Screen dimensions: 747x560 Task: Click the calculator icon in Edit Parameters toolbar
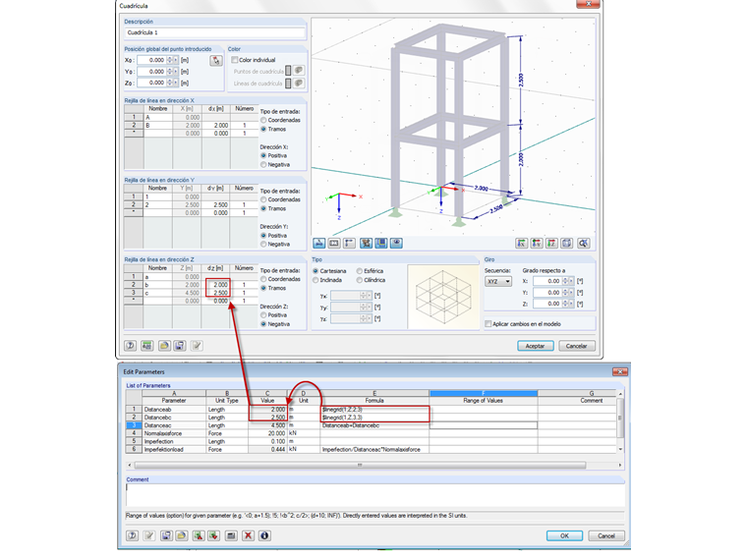coord(231,535)
